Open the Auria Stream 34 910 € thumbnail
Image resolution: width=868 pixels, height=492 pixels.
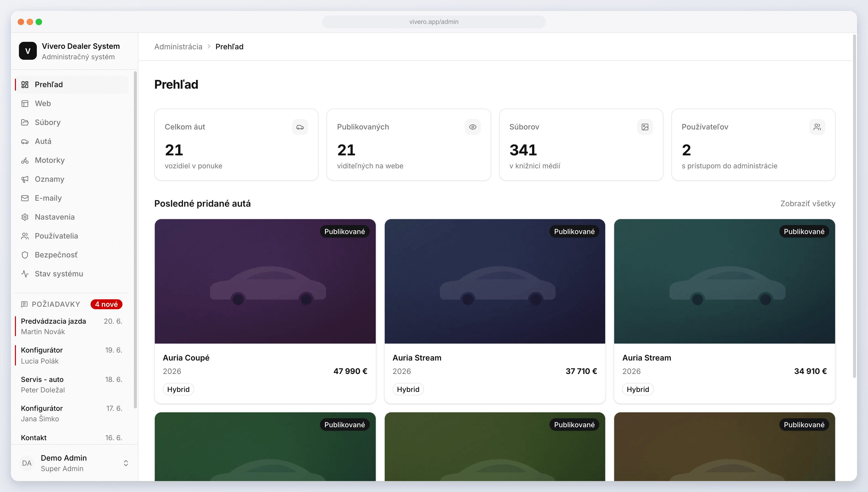(724, 281)
